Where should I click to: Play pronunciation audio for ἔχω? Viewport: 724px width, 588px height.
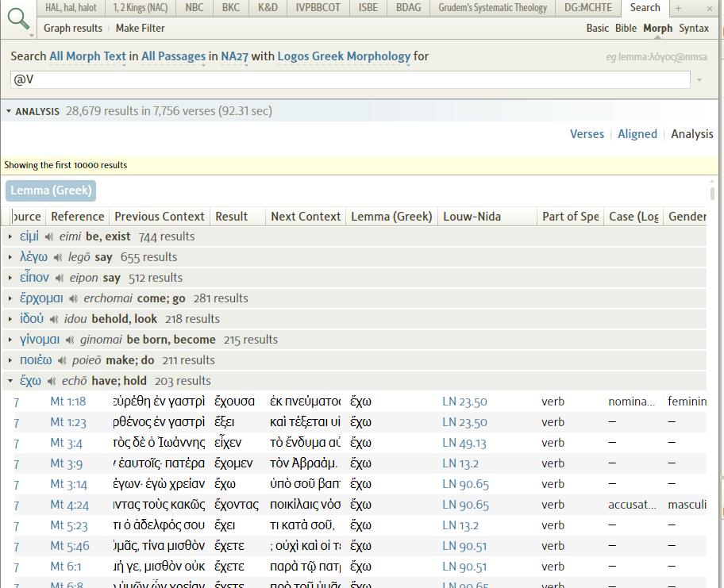click(x=52, y=381)
